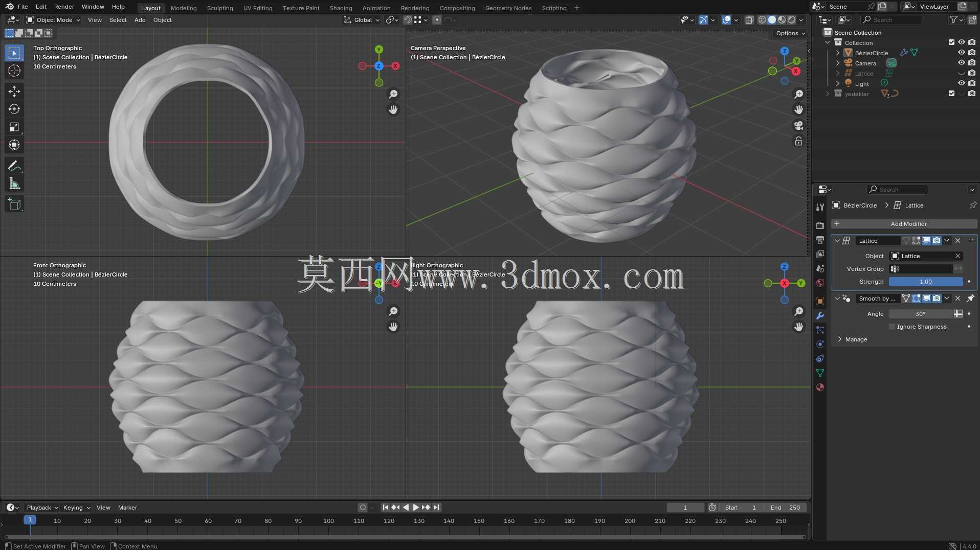Click zoom icon in Top Orthographic viewport
980x550 pixels.
pyautogui.click(x=393, y=94)
